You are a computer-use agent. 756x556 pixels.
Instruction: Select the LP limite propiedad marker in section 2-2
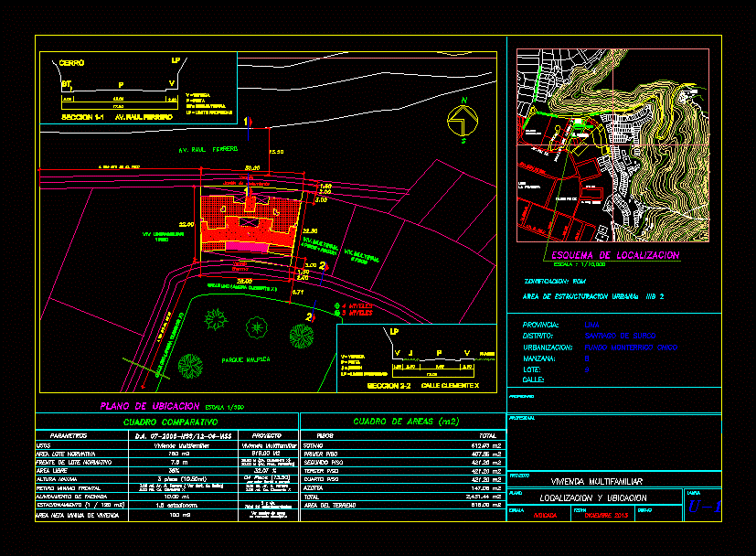pyautogui.click(x=394, y=331)
